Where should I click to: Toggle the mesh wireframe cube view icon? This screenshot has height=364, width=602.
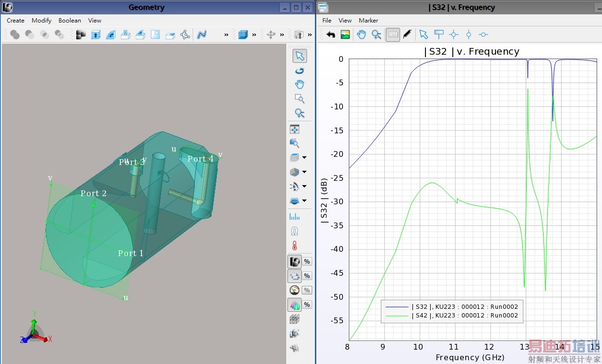point(295,319)
